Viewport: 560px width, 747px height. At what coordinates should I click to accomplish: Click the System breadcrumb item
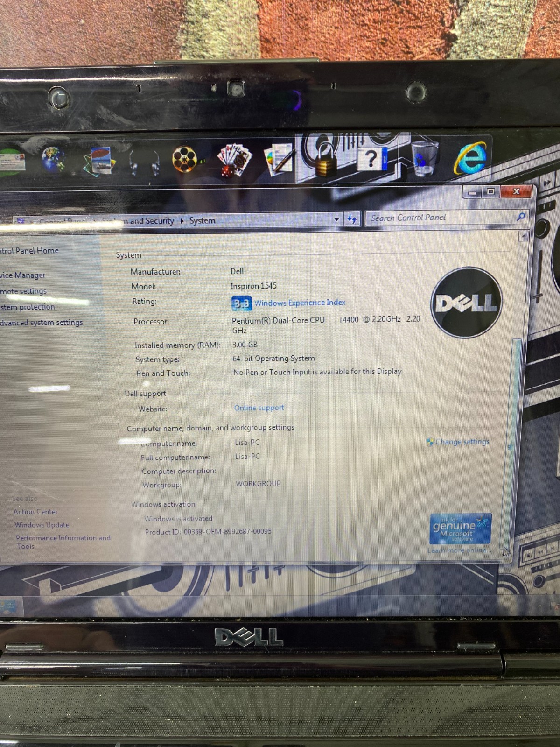(x=202, y=220)
